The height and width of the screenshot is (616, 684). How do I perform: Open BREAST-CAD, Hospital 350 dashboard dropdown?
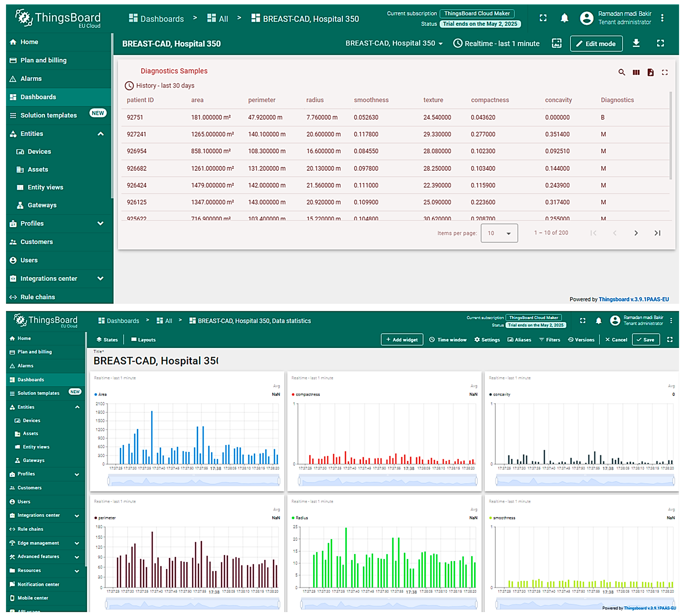[x=394, y=43]
